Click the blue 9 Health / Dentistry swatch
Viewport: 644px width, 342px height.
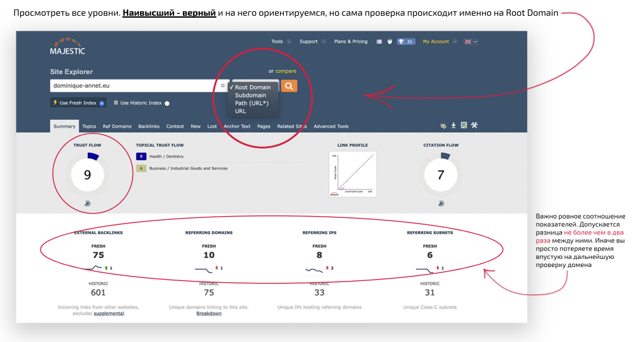pos(141,156)
